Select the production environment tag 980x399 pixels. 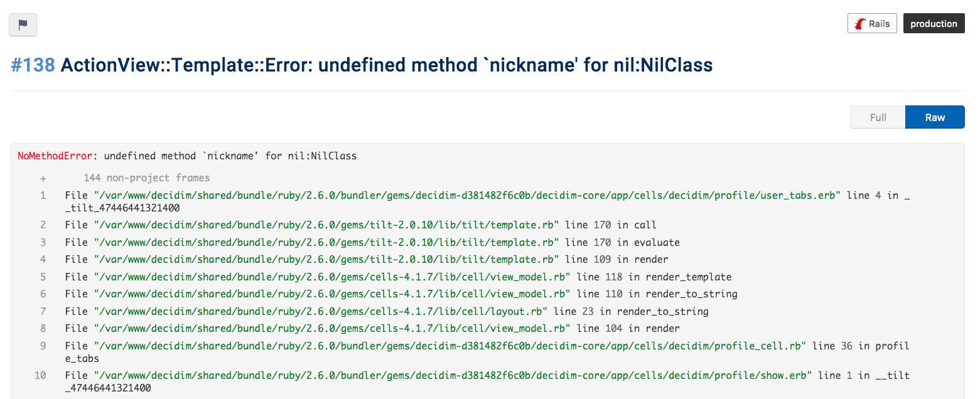tap(934, 24)
